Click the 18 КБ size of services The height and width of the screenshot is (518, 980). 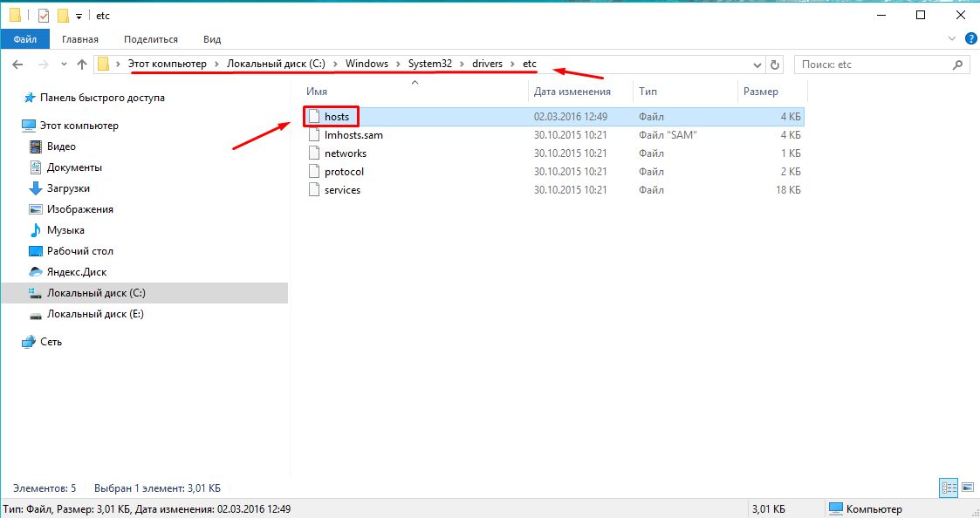[788, 190]
